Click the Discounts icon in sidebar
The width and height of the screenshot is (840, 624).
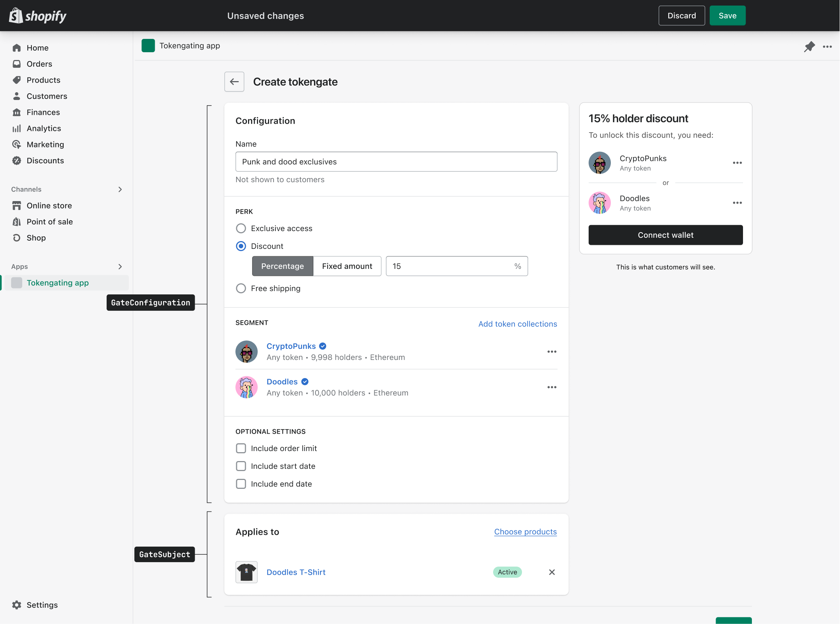tap(17, 160)
